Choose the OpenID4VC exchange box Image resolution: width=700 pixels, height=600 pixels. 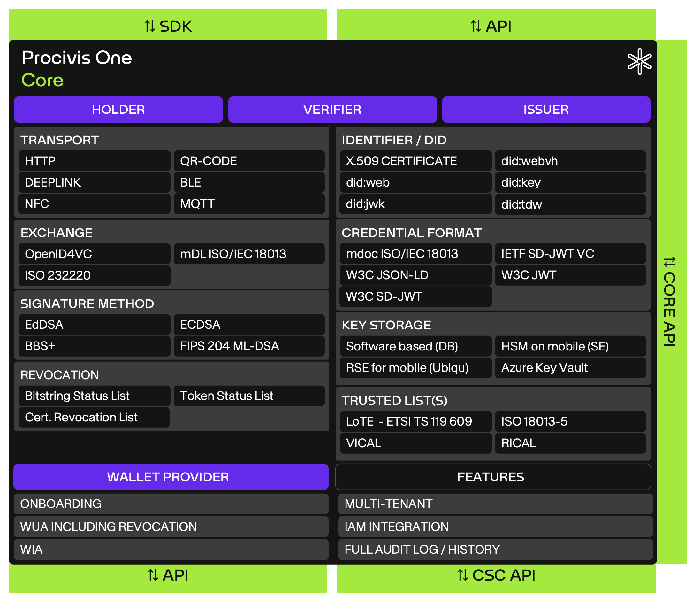[x=94, y=254]
